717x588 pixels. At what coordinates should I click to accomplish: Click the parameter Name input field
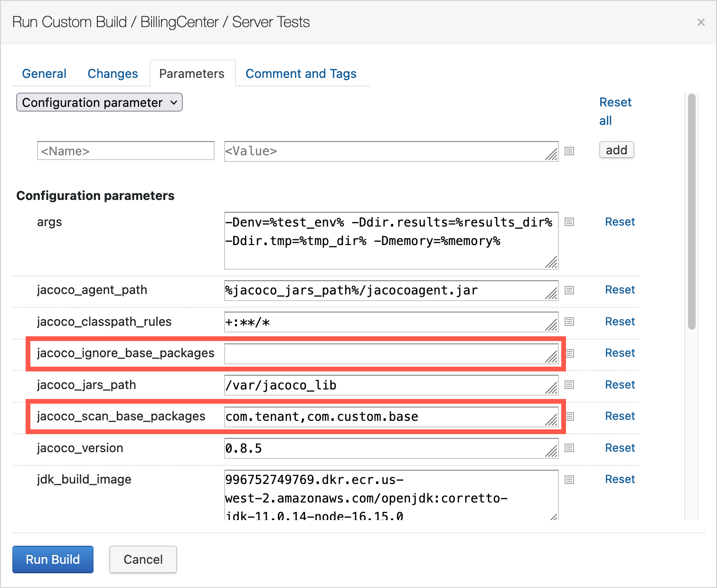[125, 151]
